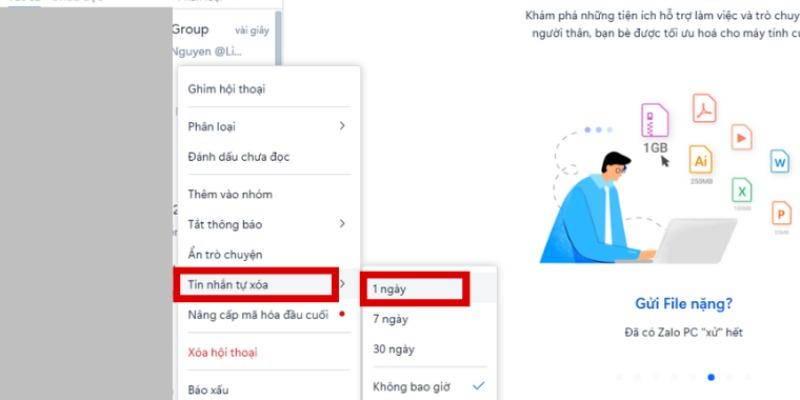Set self-deleting messages to 1 ngày
800x400 pixels.
[x=414, y=289]
